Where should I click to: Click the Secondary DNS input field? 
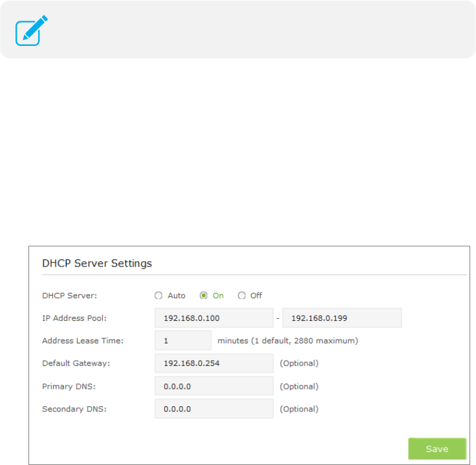(x=214, y=409)
